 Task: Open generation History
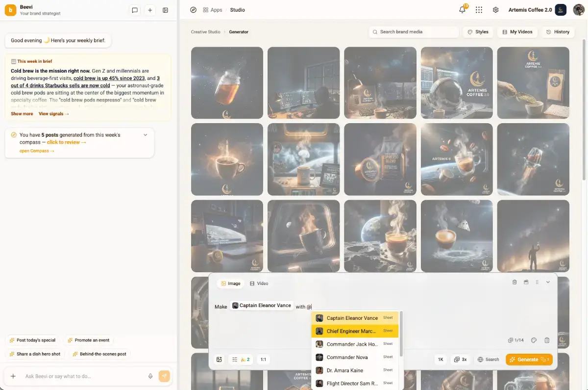pyautogui.click(x=558, y=32)
